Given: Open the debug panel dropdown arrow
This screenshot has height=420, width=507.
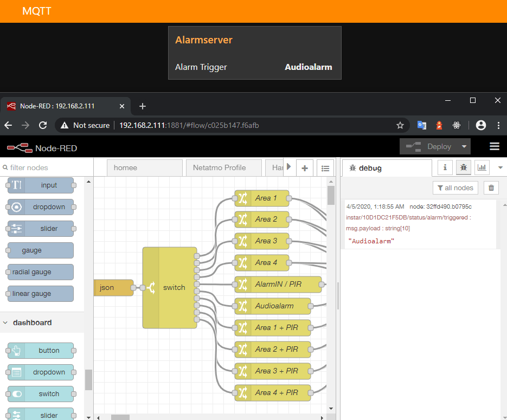Looking at the screenshot, I should [500, 167].
